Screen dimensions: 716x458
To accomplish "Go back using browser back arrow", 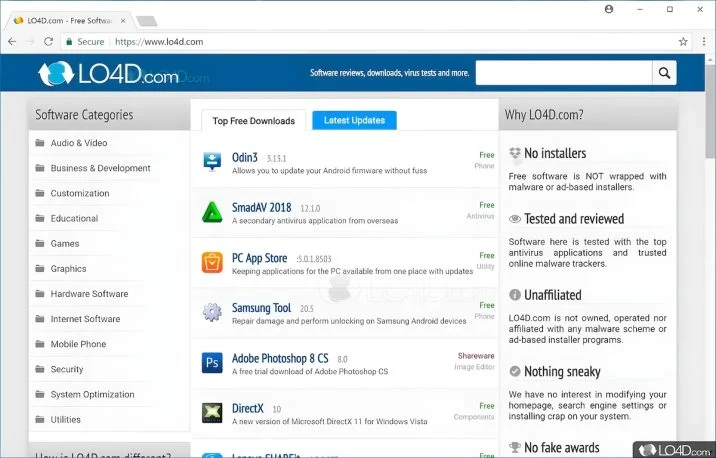I will [x=11, y=42].
